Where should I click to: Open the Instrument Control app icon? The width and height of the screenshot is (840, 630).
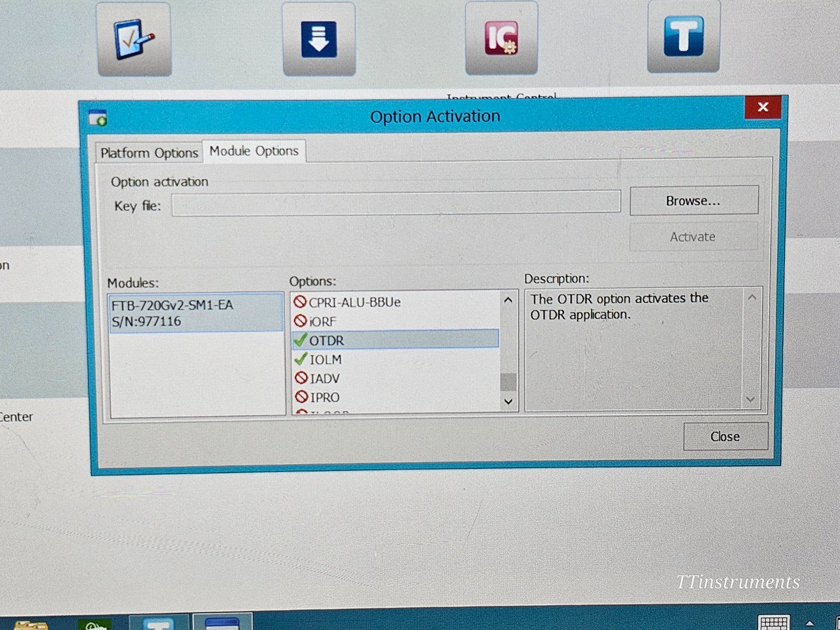(501, 39)
